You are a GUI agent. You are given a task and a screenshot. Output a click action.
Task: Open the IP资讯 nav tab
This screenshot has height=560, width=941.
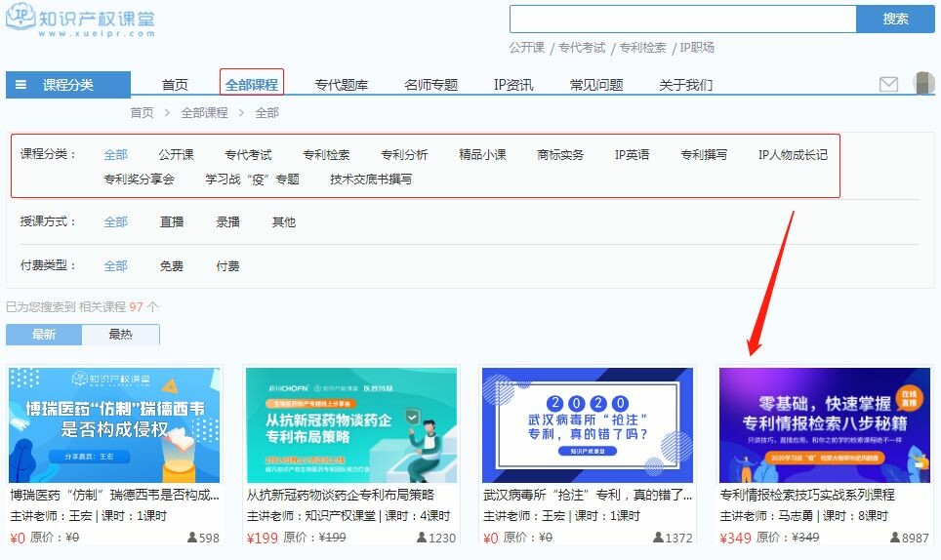pyautogui.click(x=513, y=85)
